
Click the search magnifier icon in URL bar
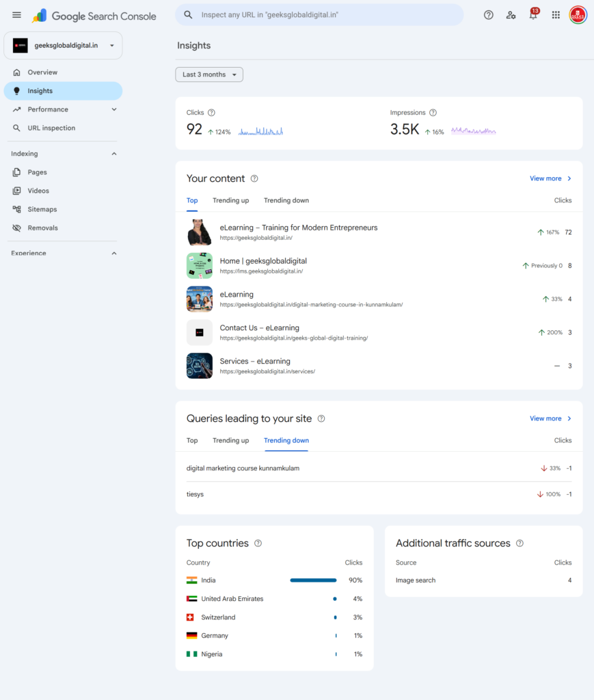point(189,15)
